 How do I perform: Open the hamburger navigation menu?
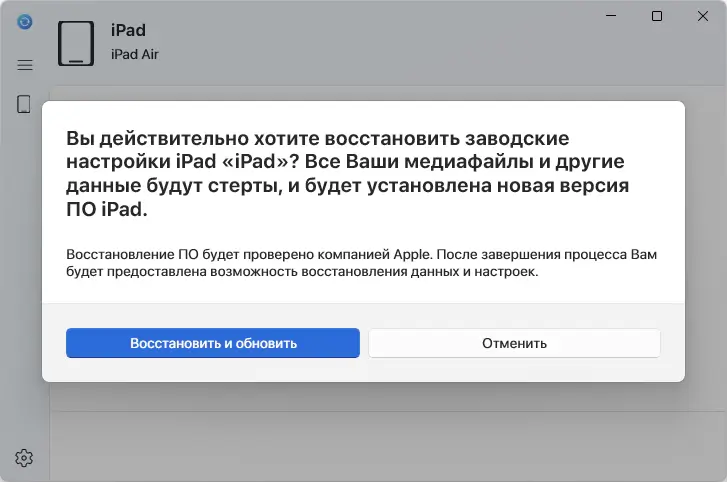pos(25,65)
